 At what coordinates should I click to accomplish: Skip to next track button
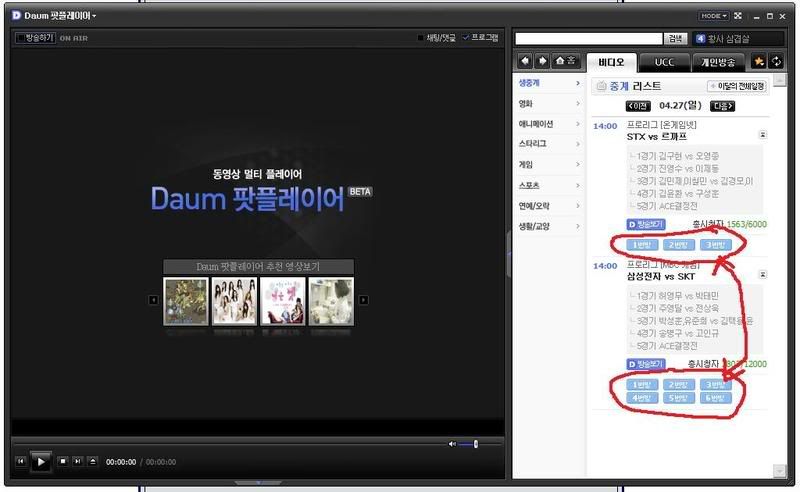click(x=78, y=461)
